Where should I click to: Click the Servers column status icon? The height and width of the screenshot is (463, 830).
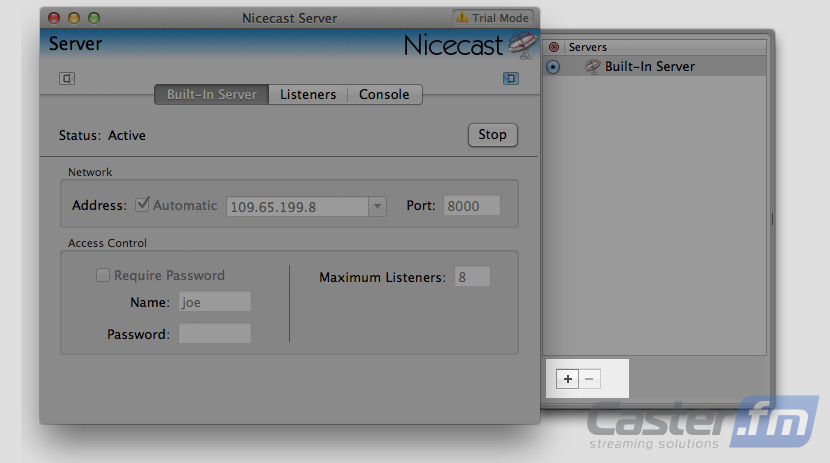click(x=554, y=47)
